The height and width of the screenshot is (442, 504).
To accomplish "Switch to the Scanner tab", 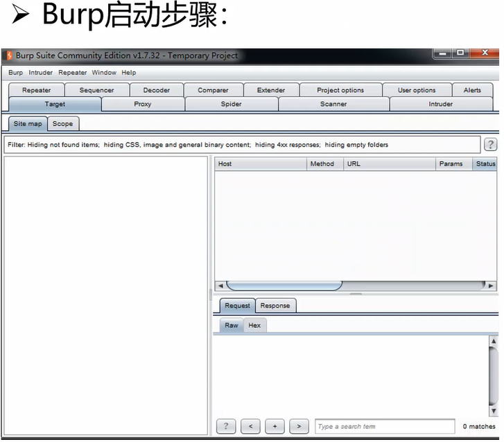I will 333,104.
